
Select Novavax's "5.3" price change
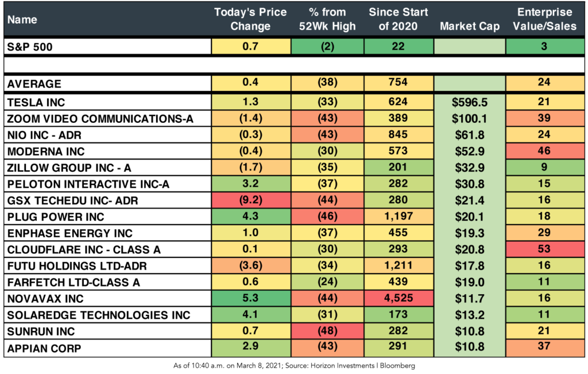click(250, 298)
